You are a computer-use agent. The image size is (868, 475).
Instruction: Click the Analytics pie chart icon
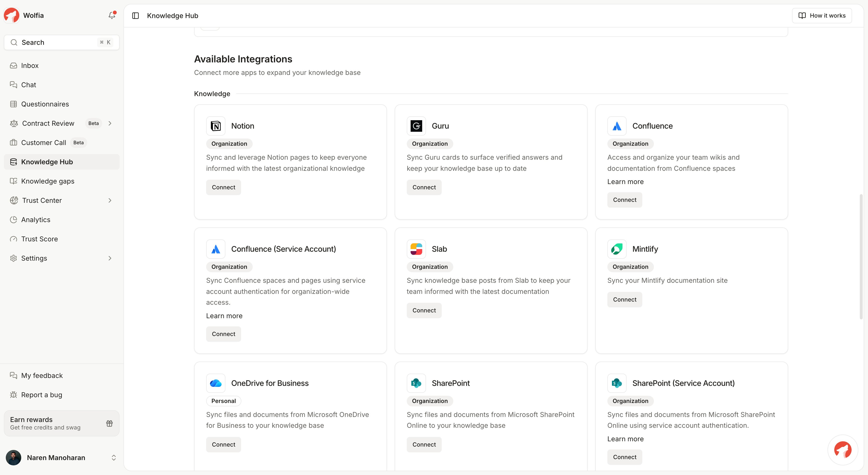tap(14, 220)
